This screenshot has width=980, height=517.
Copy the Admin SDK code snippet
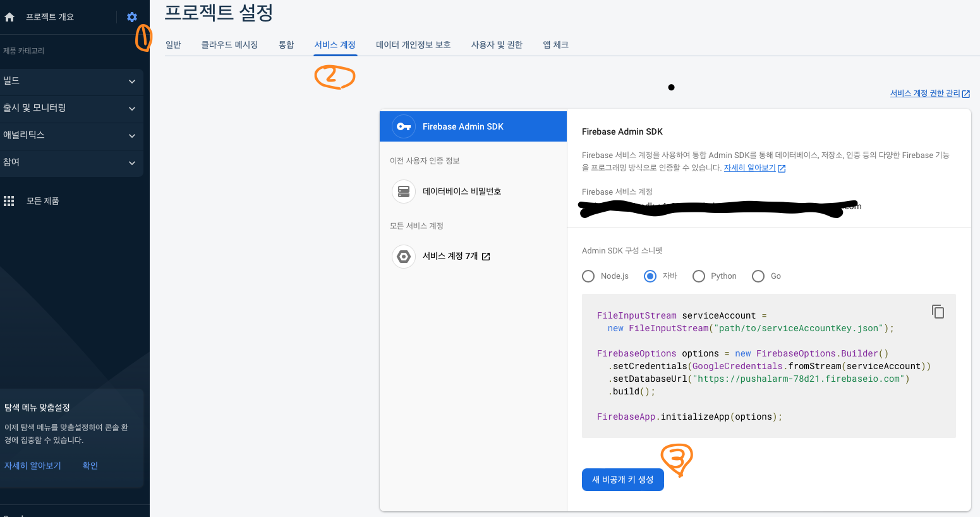(x=938, y=311)
